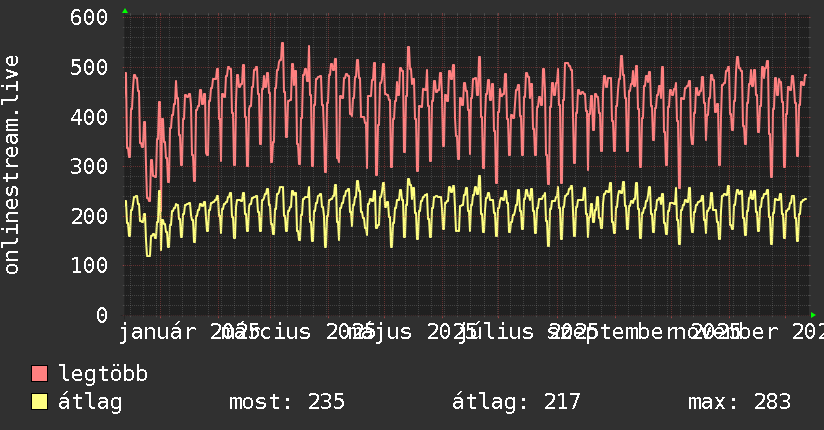824x430 pixels.
Task: Click the green arrow at x-axis end
Action: 813,315
